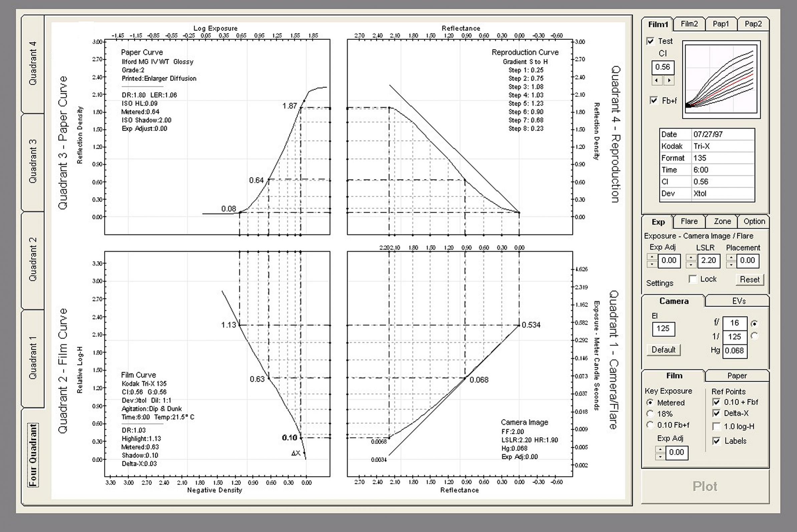
Task: Increase the Placement value
Action: click(x=731, y=257)
